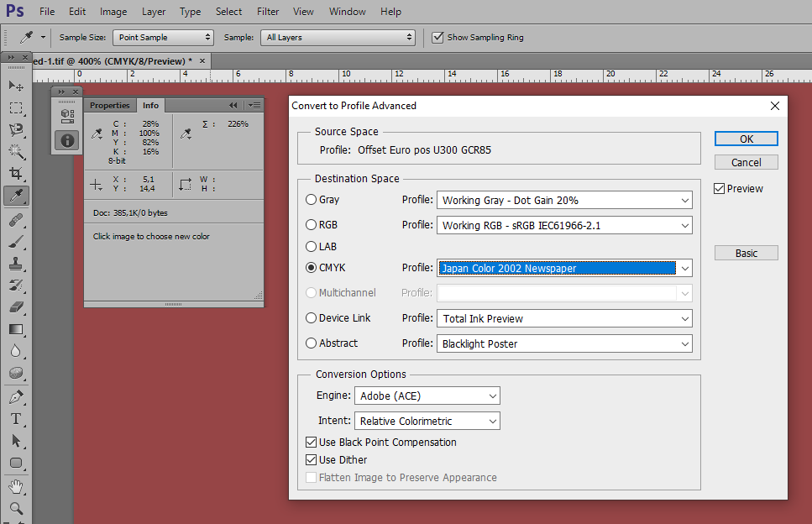Switch to the Properties tab
This screenshot has width=812, height=524.
point(110,106)
